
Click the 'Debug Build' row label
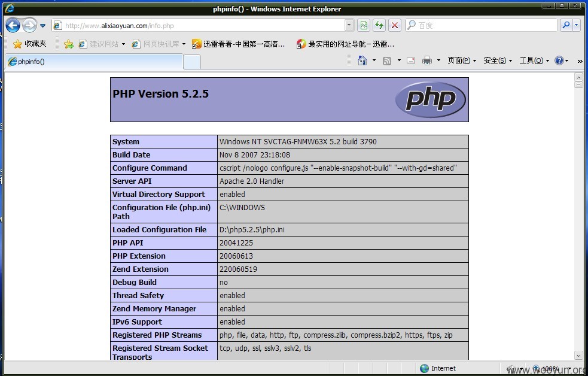pyautogui.click(x=134, y=282)
